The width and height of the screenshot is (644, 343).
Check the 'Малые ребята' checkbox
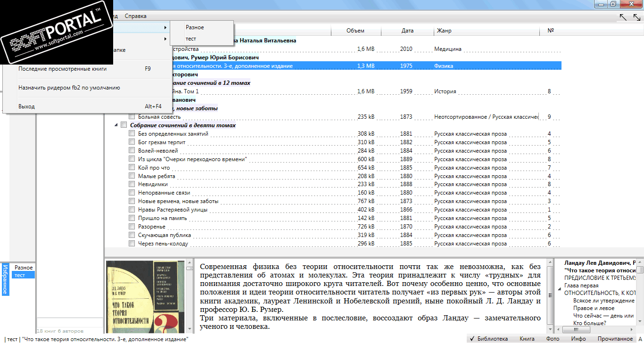(132, 176)
